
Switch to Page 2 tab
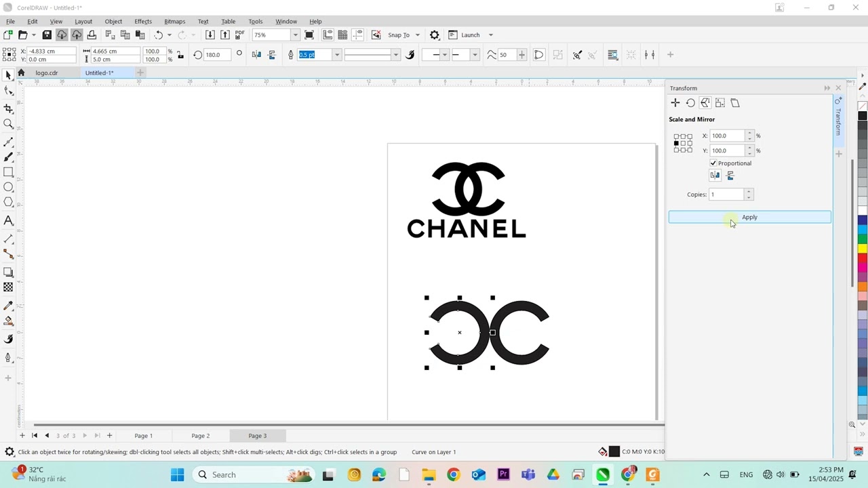[201, 436]
